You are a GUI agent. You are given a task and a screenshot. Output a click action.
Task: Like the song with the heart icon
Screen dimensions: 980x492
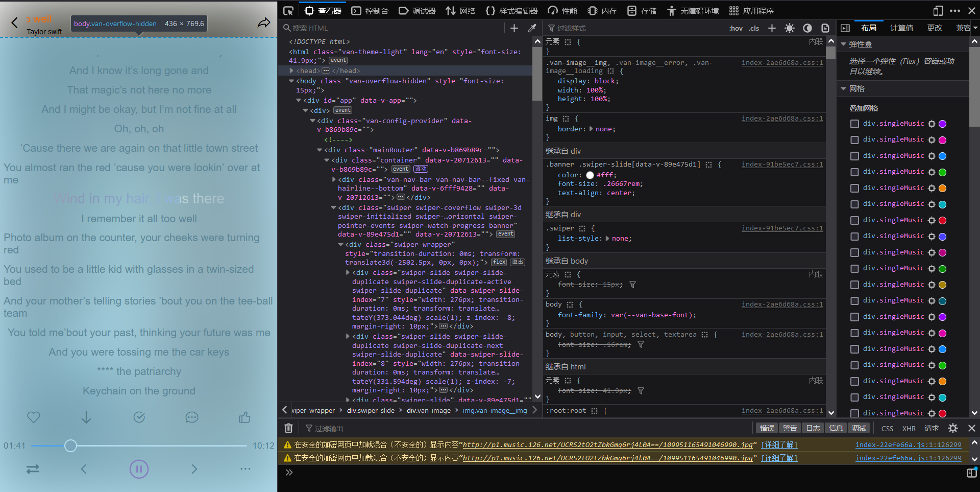click(x=34, y=417)
